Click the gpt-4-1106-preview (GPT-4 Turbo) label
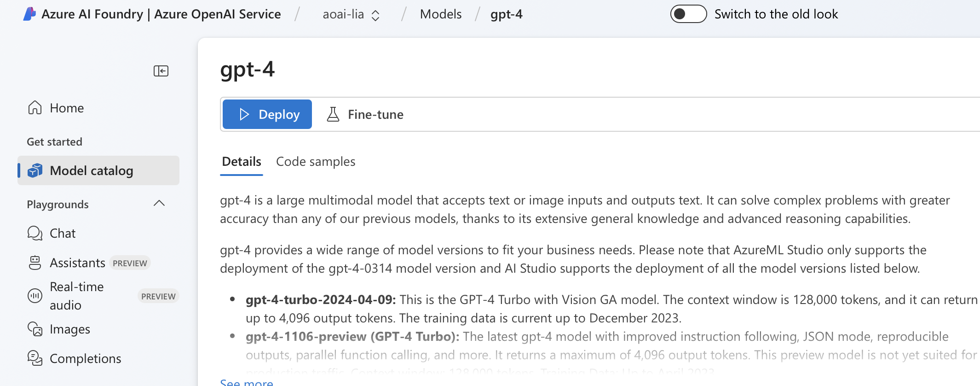980x386 pixels. point(352,337)
